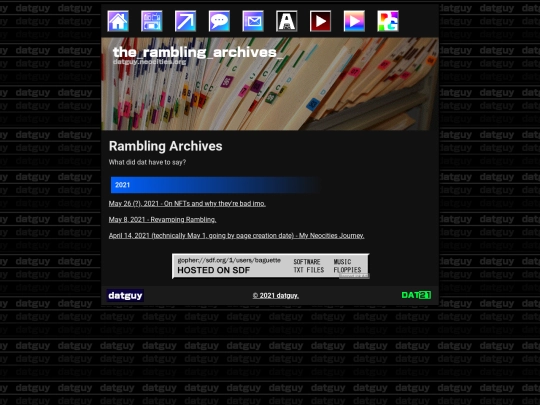Screen dimensions: 540x405
Task: Click the datguy.neocities.org banner subtitle
Action: coord(149,62)
